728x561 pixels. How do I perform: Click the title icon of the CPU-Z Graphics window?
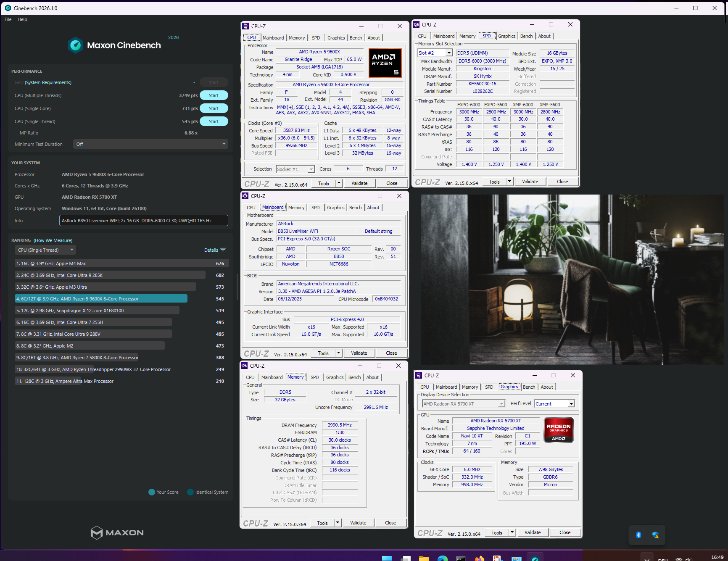pos(419,375)
